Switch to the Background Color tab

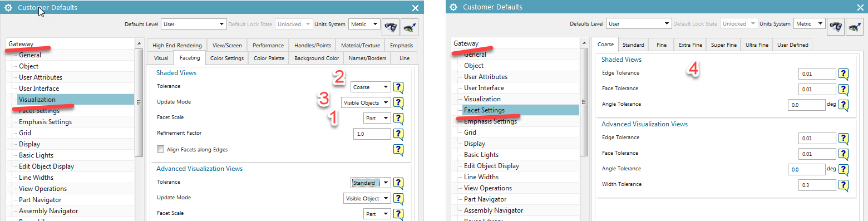click(x=317, y=58)
